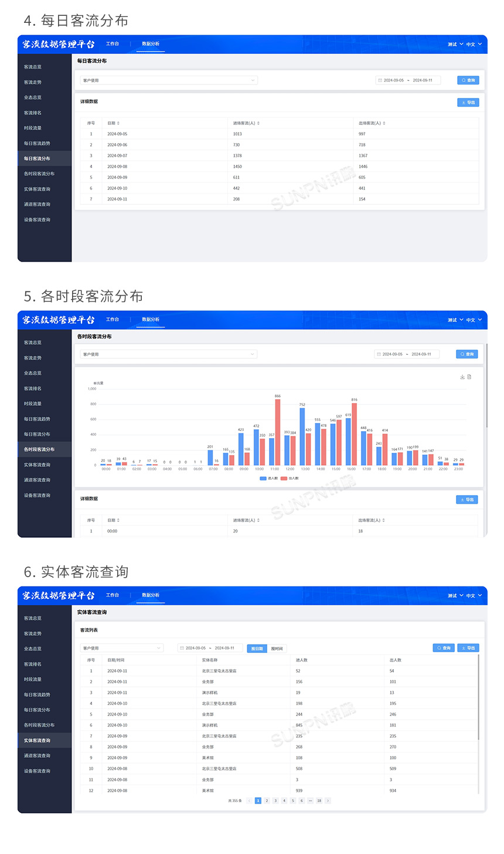
Task: Switch to 按时间 toggle in entity flow query
Action: (277, 648)
